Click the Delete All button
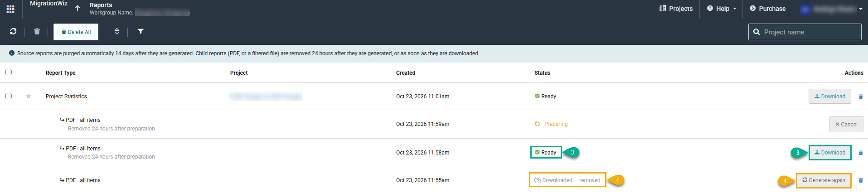Image resolution: width=868 pixels, height=193 pixels. coord(76,32)
